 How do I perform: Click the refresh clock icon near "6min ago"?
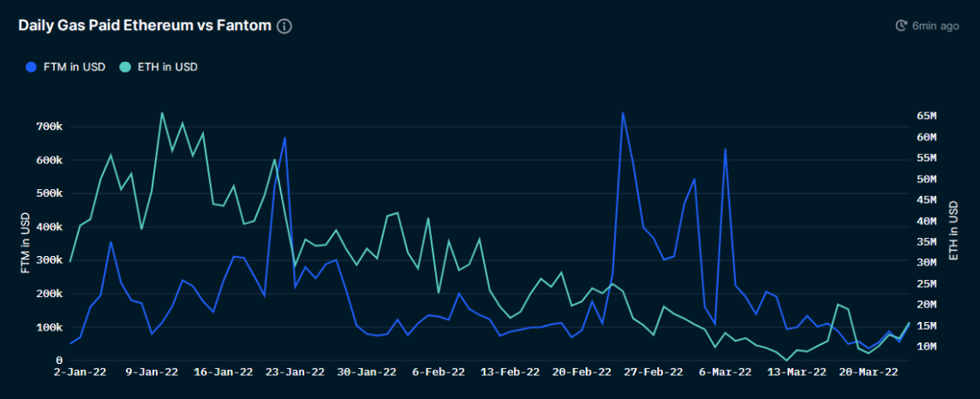(x=900, y=26)
